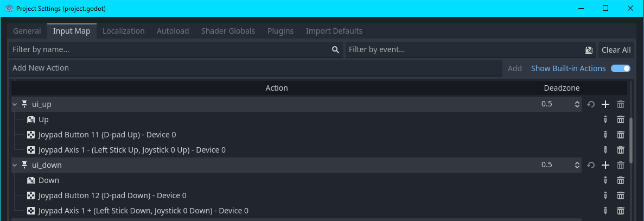Screen dimensions: 644x221
Task: Adjust ui_down deadzone stepper arrows
Action: [577, 165]
